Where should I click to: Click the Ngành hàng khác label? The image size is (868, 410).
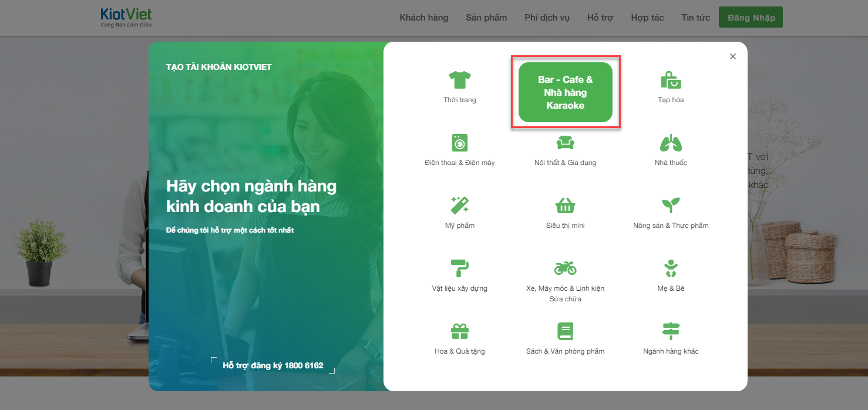(671, 351)
